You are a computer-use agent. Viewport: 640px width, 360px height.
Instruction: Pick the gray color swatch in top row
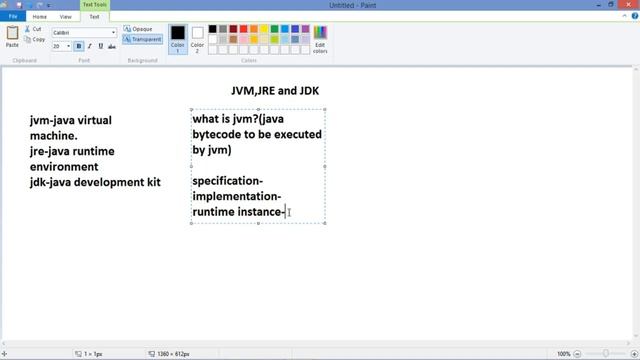(223, 29)
